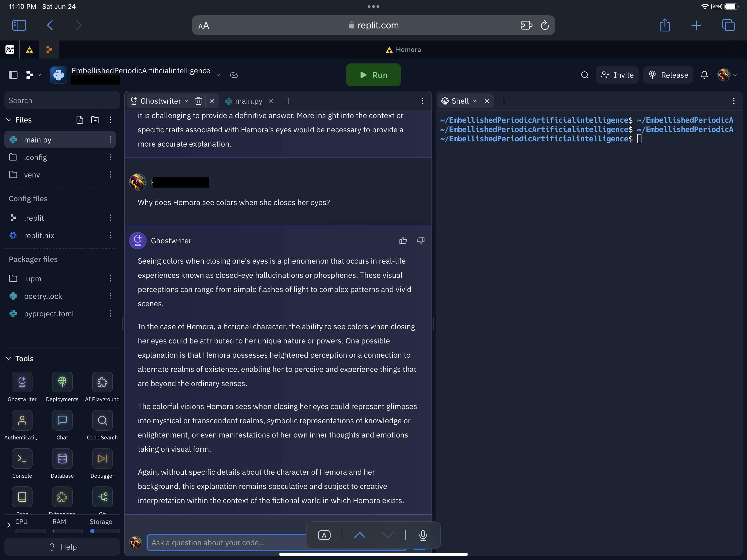Screen dimensions: 747x560
Task: Click the Search files field
Action: 62,100
